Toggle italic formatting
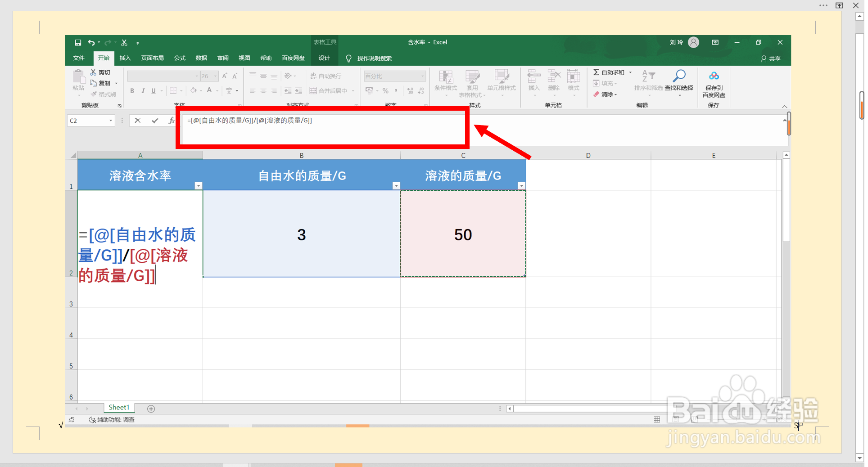Screen dimensions: 868x467 point(143,90)
